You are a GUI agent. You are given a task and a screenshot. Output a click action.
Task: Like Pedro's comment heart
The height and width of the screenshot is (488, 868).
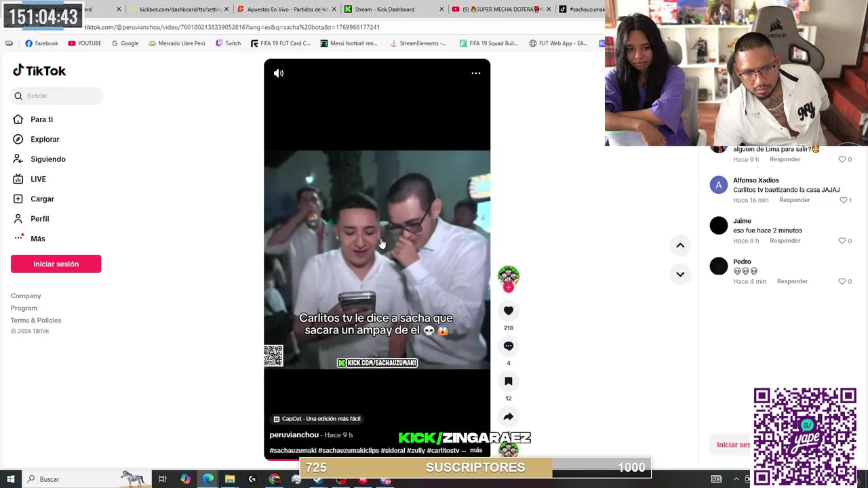(842, 282)
